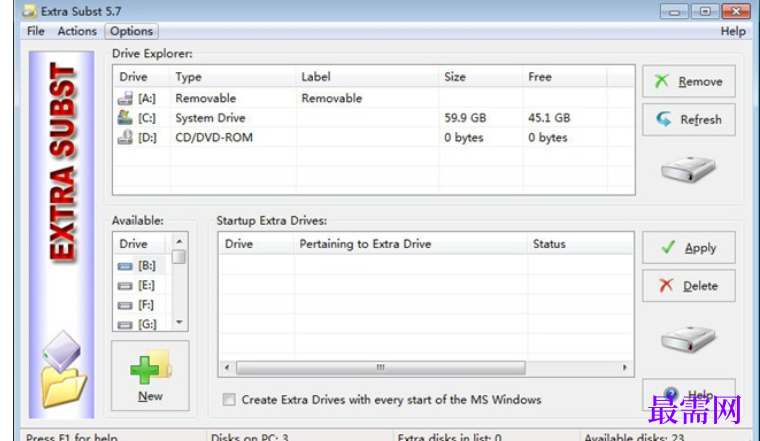Select the System Drive [C:] icon
760x441 pixels.
click(x=125, y=117)
